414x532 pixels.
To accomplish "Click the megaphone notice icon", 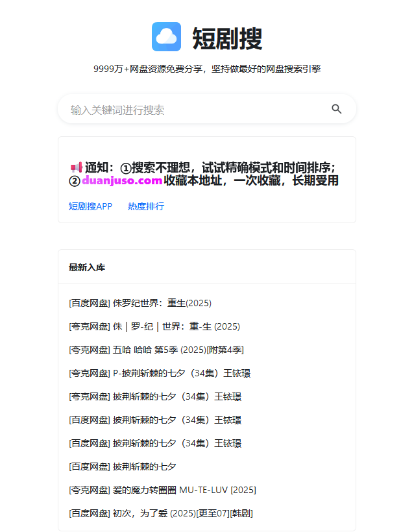I will [75, 167].
